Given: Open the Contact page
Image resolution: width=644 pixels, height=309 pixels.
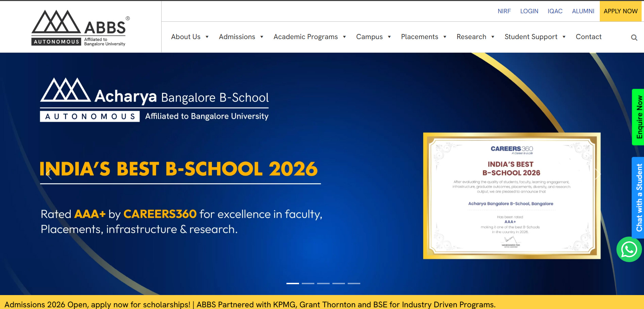Looking at the screenshot, I should (x=588, y=37).
